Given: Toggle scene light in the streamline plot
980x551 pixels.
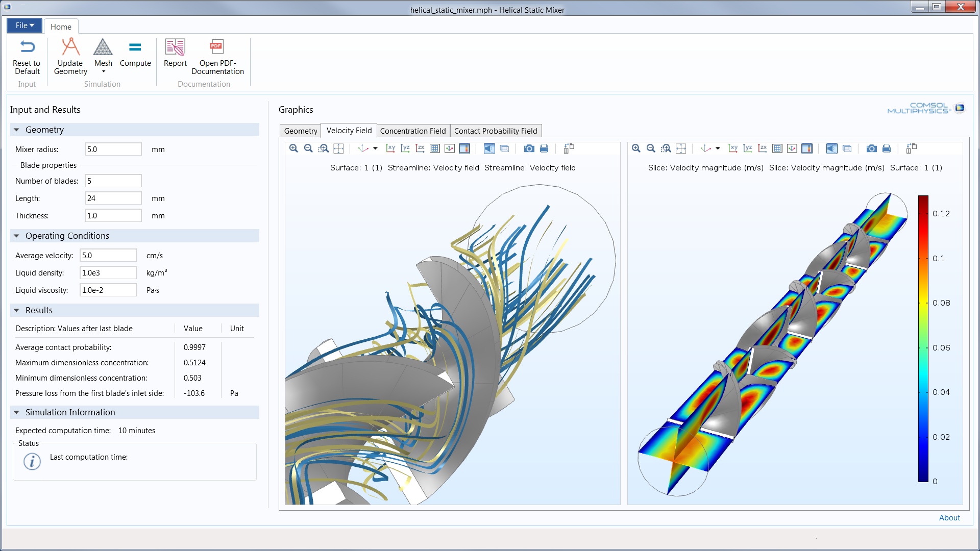Looking at the screenshot, I should (489, 148).
